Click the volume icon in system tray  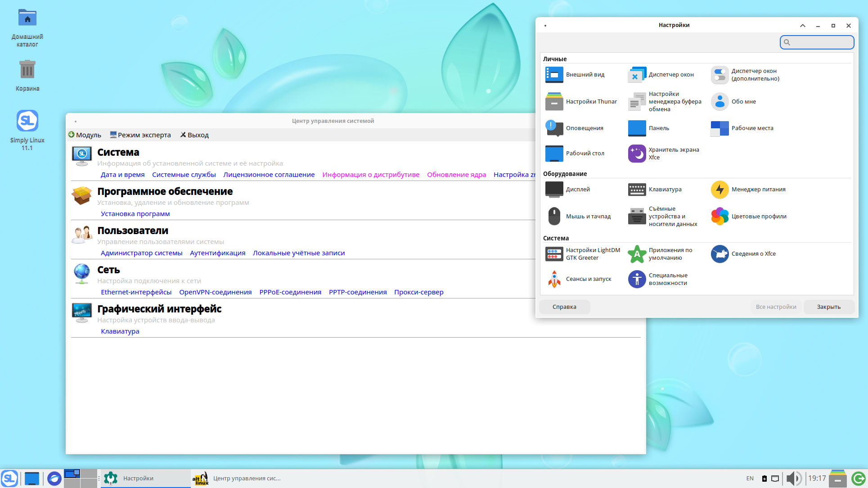pyautogui.click(x=794, y=478)
